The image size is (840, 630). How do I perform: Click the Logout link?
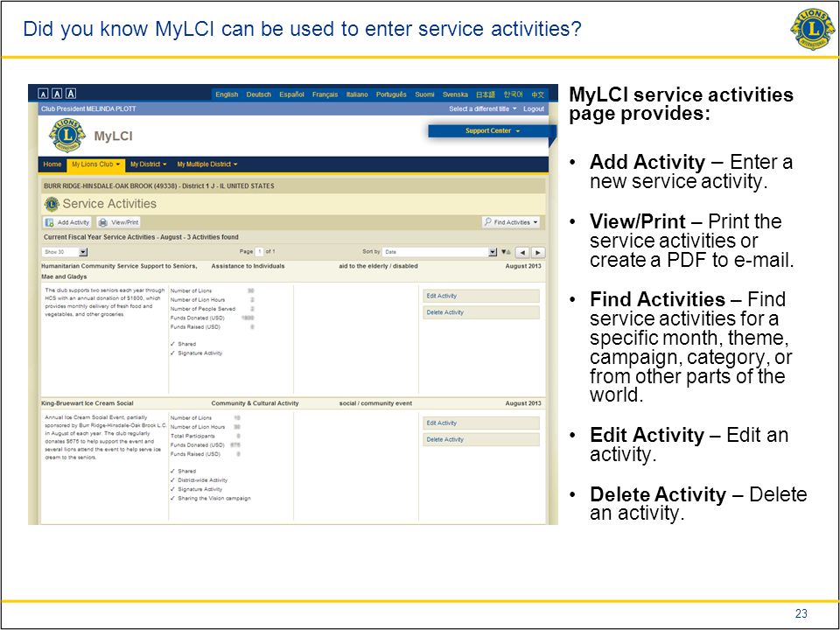(x=534, y=108)
